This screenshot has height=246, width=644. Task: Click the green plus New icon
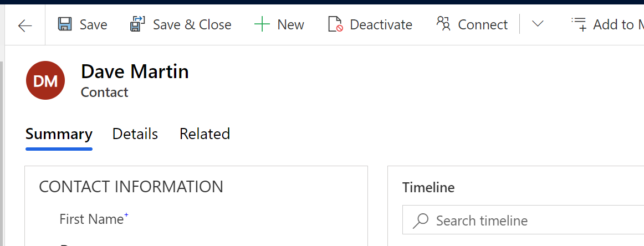tap(262, 24)
